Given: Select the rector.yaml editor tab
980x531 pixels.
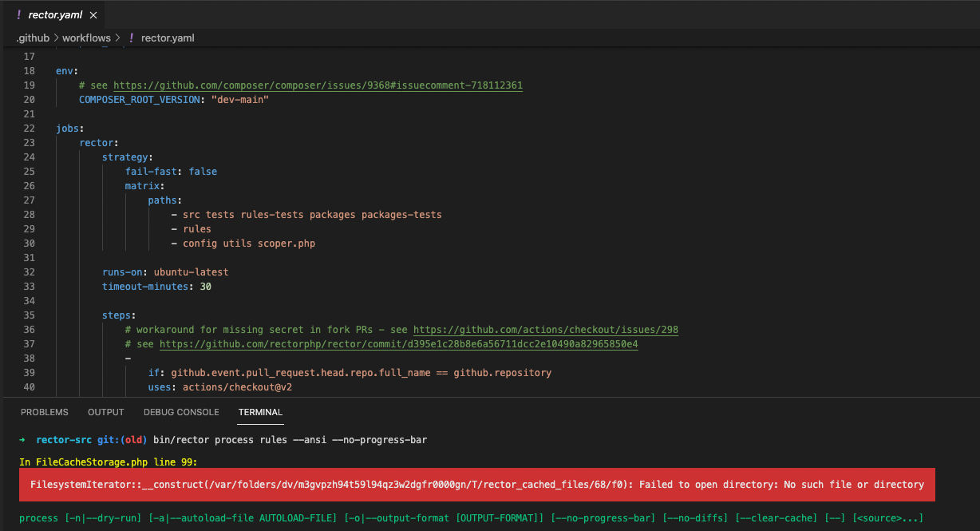Looking at the screenshot, I should (x=54, y=15).
